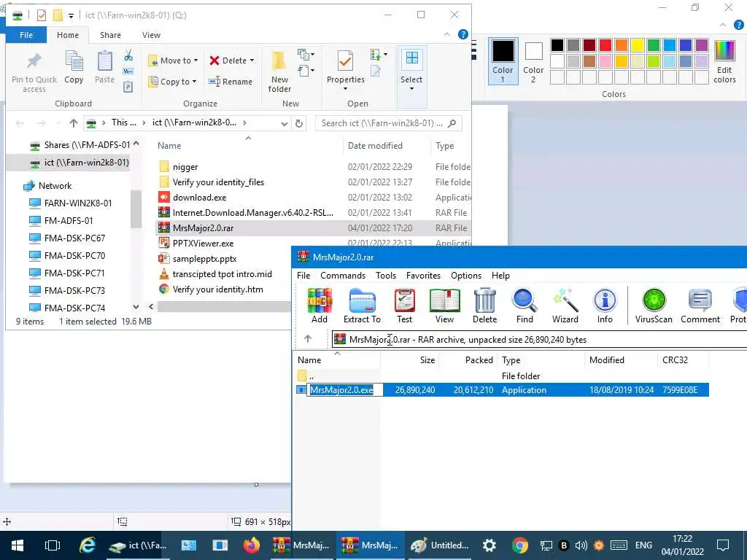This screenshot has width=747, height=560.
Task: Open the Favorites menu in WinRAR
Action: [423, 275]
